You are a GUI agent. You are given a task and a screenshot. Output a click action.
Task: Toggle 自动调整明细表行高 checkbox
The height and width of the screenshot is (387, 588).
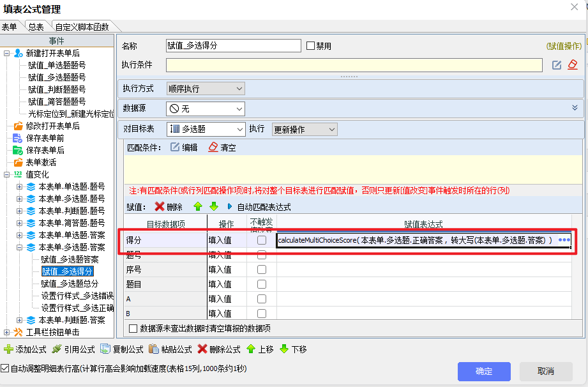click(x=5, y=368)
